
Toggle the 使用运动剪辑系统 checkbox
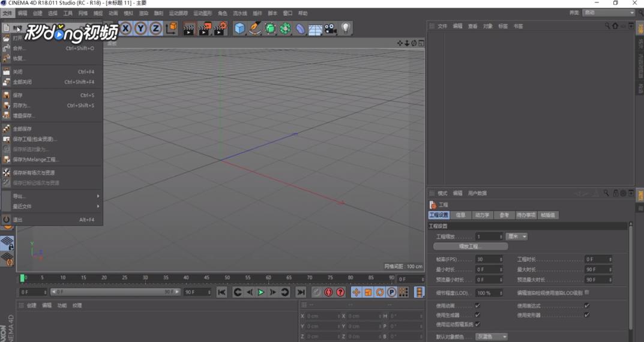tap(477, 325)
